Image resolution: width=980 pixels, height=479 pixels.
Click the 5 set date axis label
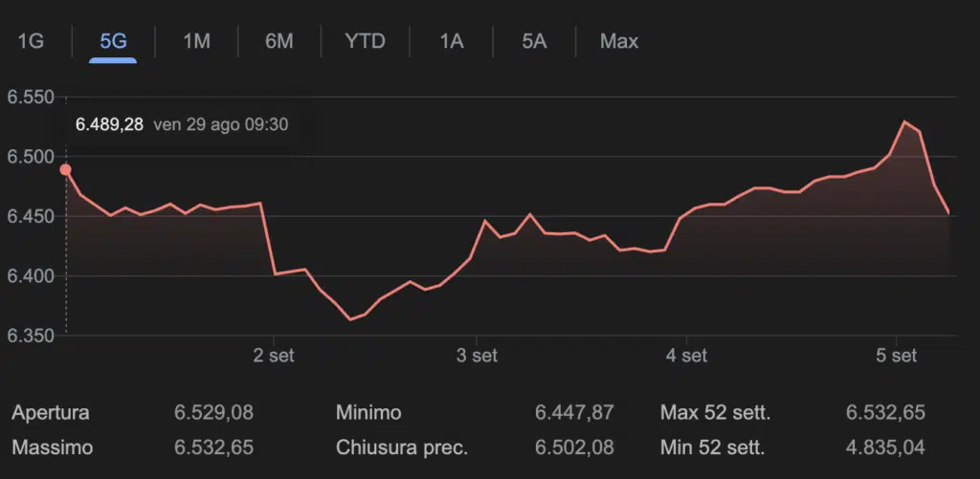896,356
